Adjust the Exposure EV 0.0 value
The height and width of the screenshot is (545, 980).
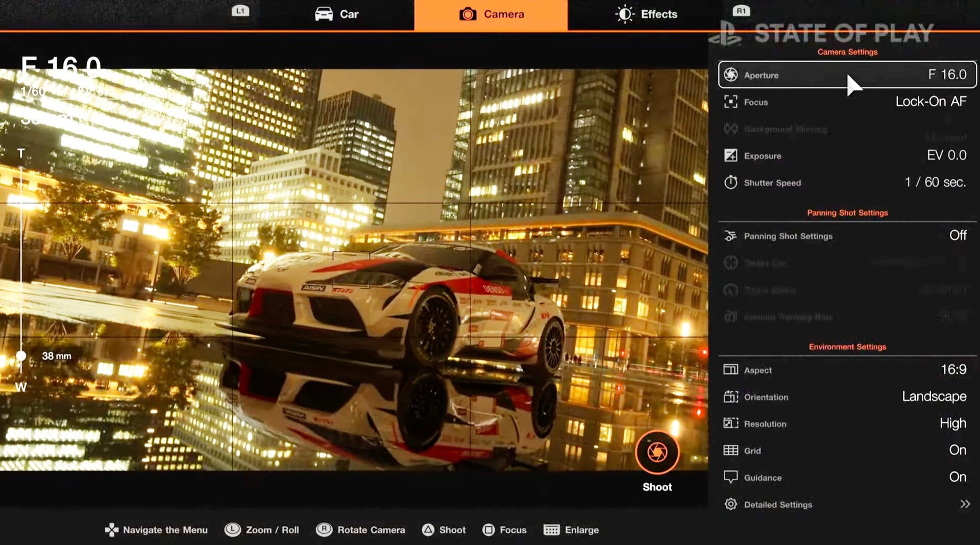[x=947, y=155]
